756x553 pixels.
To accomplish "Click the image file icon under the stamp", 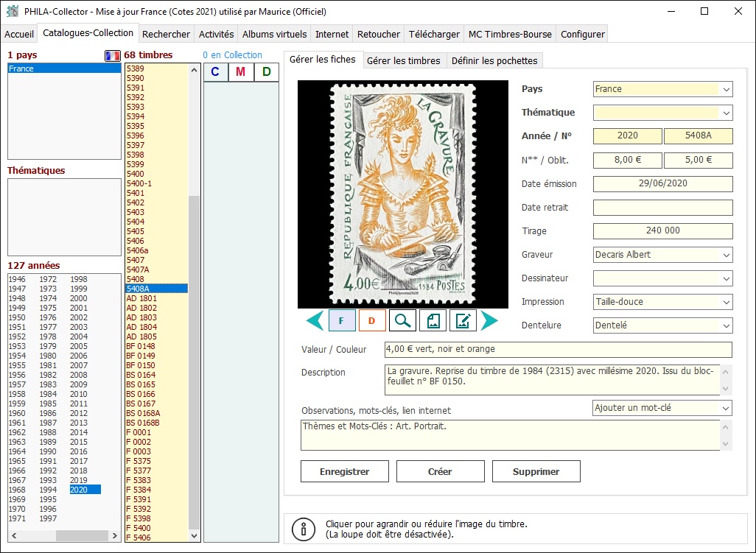I will click(x=433, y=321).
